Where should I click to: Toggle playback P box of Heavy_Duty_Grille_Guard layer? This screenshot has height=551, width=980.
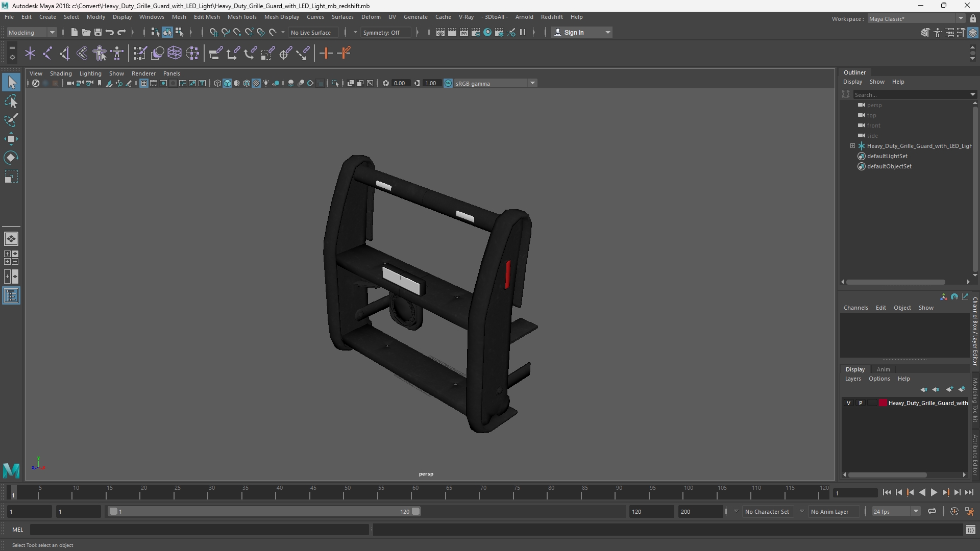click(x=861, y=403)
